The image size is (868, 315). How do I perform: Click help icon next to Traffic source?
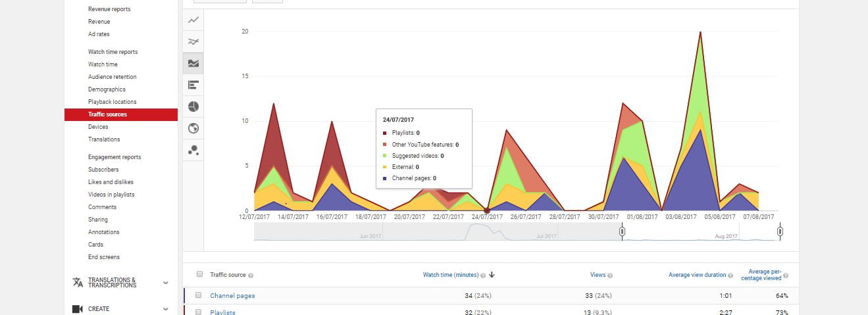pyautogui.click(x=251, y=276)
